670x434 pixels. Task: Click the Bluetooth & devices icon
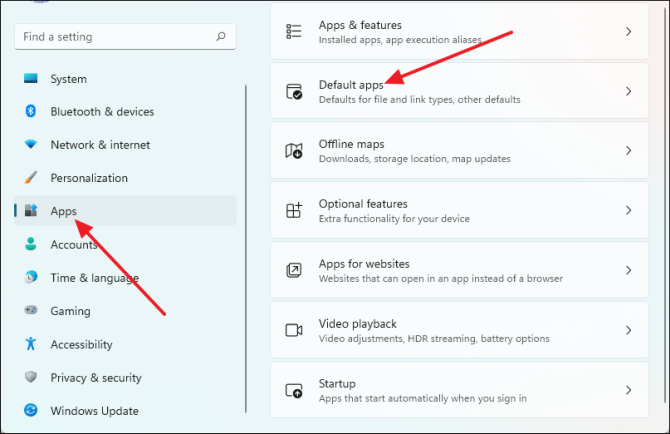tap(31, 112)
